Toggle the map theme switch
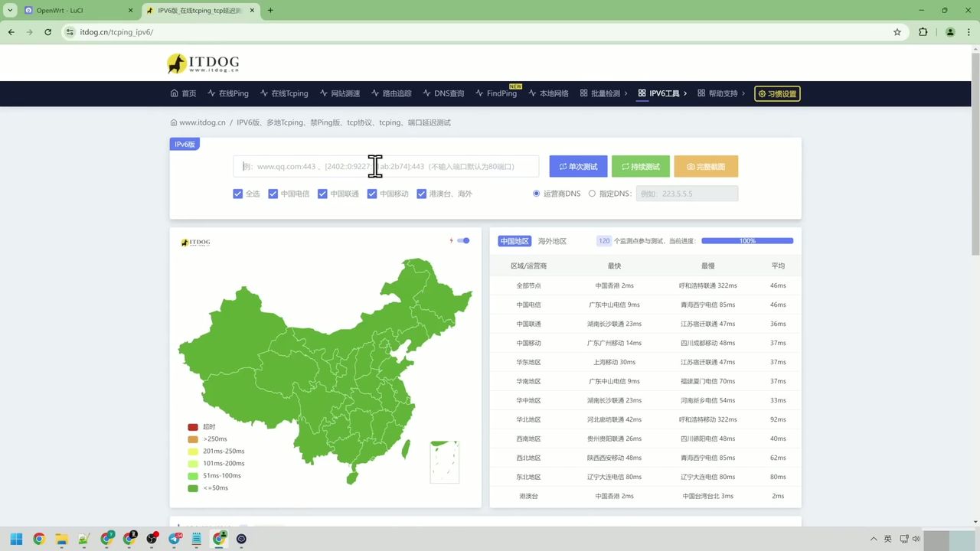980x551 pixels. pos(462,240)
